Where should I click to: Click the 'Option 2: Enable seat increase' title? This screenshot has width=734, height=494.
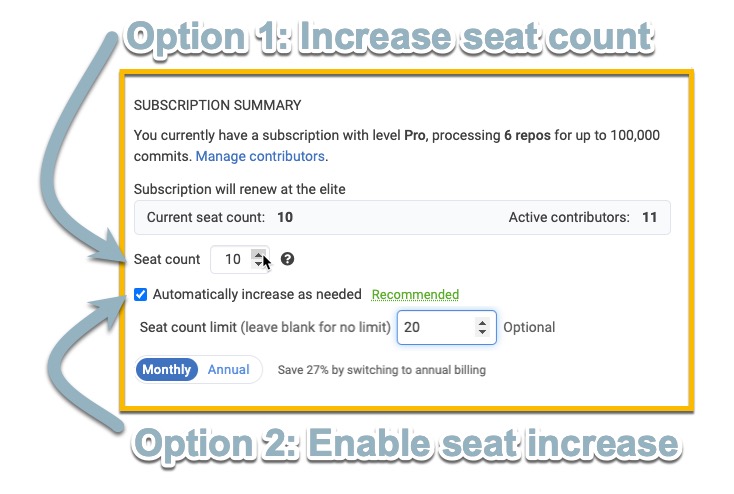coord(407,443)
